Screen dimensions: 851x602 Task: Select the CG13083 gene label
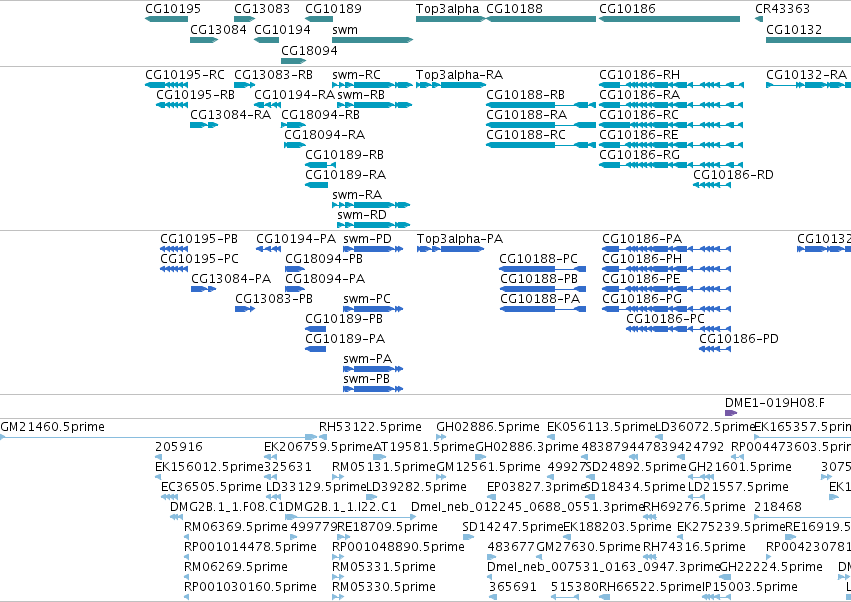pos(262,9)
